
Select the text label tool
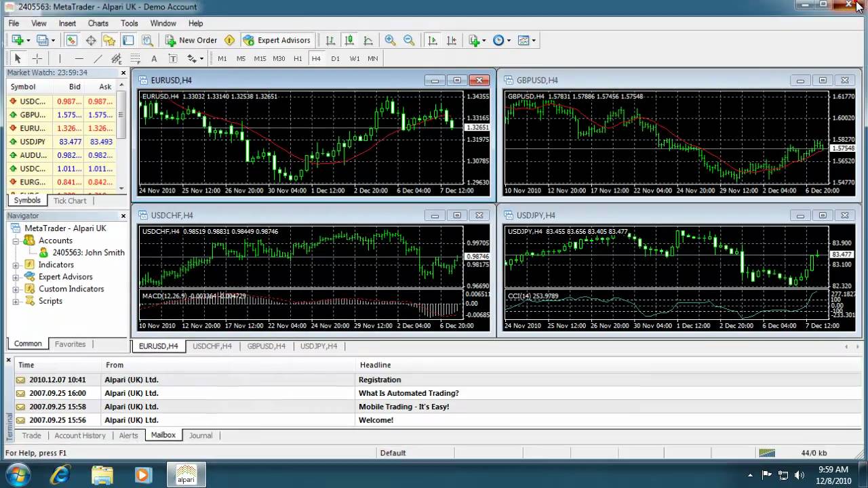(173, 58)
